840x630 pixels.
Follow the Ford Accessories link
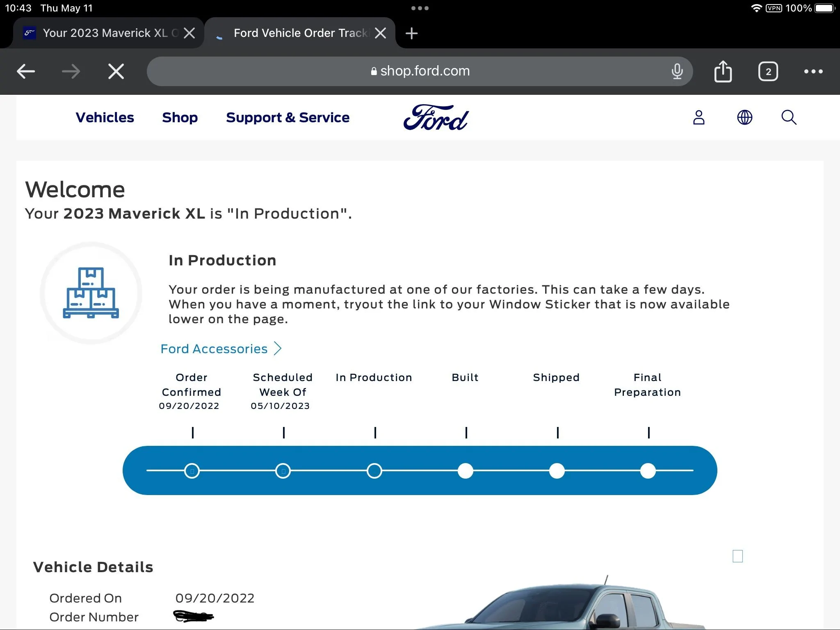coord(214,349)
